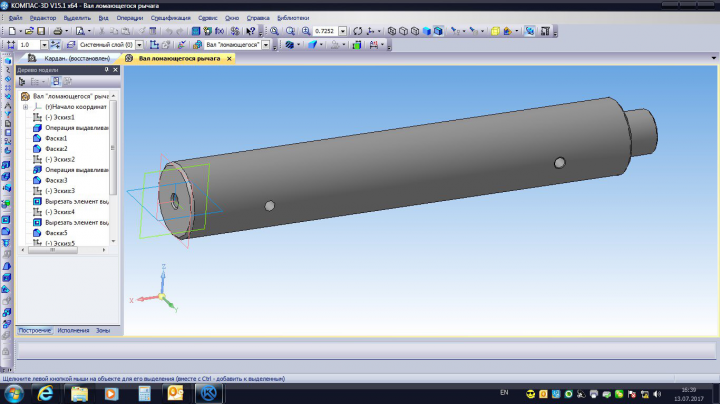Select the extrusion operation tool in sidebar
Screen dimensions: 720x404
[x=6, y=164]
